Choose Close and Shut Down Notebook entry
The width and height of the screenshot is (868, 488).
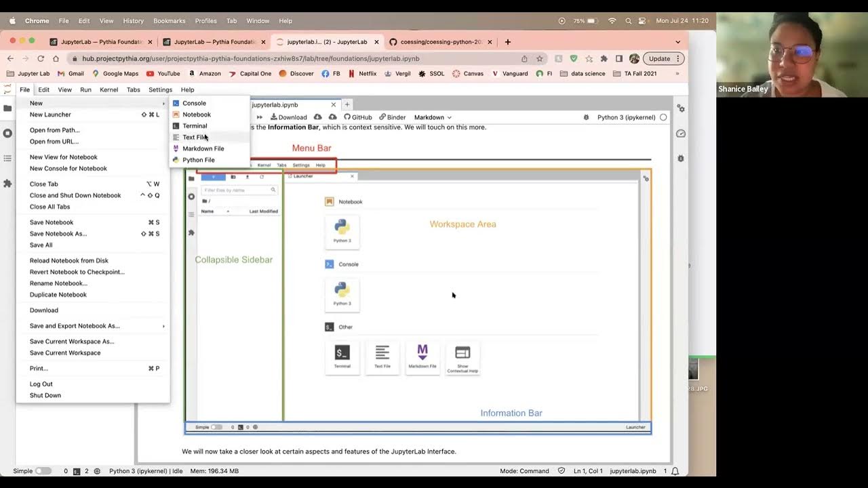click(93, 195)
